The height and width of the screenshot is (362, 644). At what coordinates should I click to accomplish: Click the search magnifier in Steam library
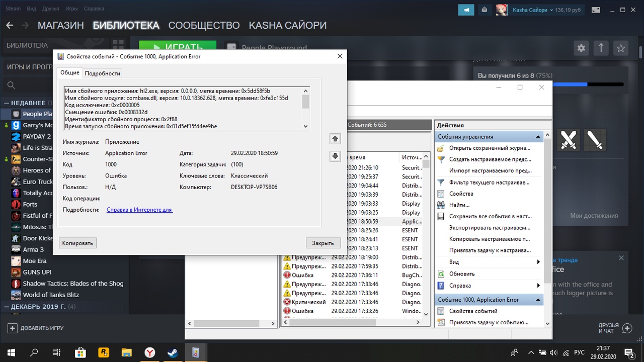click(x=12, y=85)
